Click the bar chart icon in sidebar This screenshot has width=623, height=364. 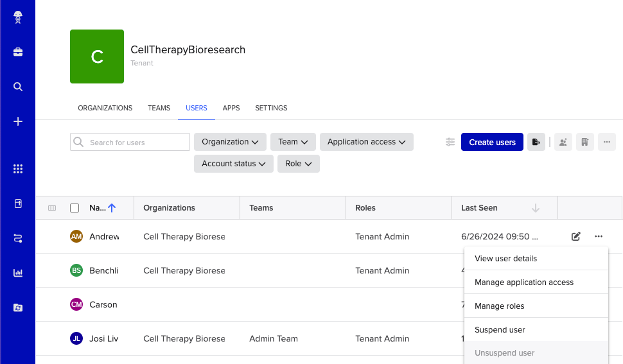coord(18,273)
